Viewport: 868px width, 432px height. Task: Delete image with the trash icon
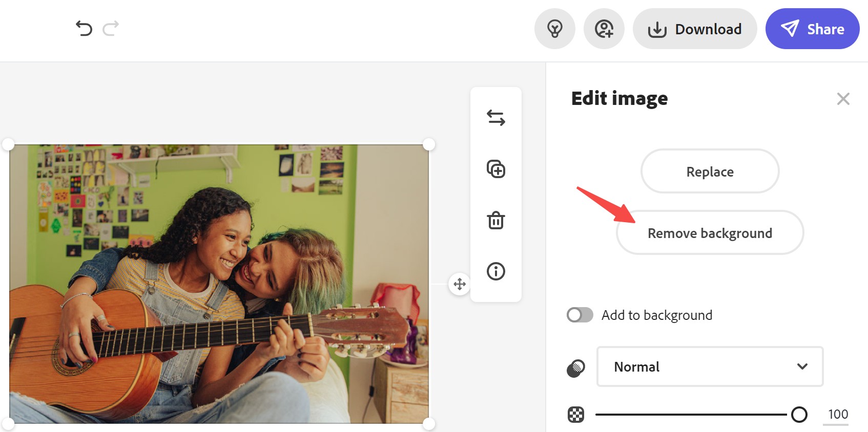point(496,220)
